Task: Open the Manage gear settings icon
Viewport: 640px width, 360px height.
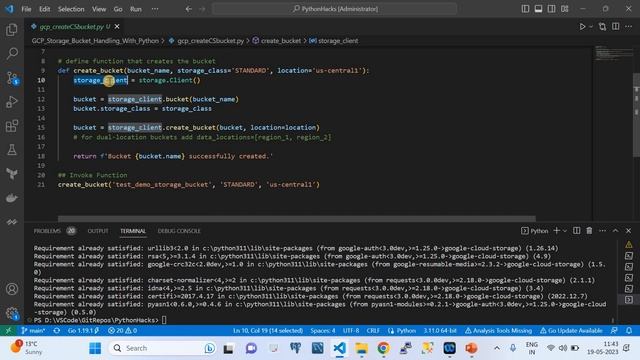Action: tap(12, 313)
